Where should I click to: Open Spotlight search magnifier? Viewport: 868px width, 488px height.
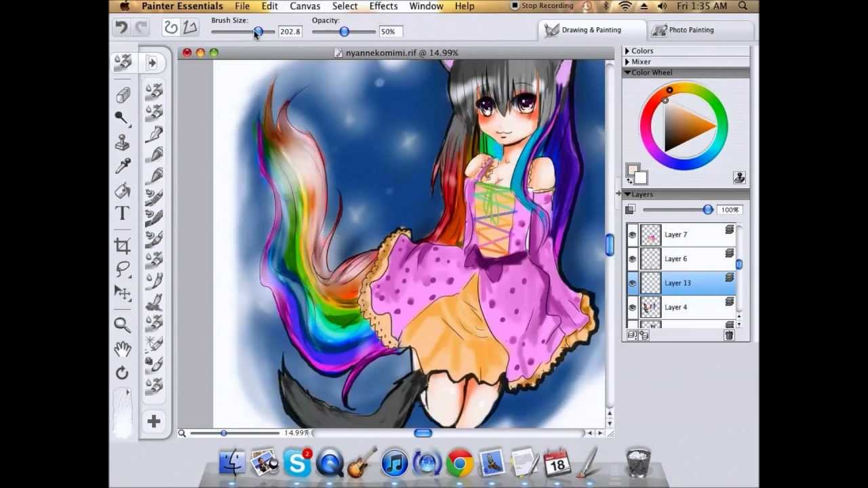[x=743, y=6]
